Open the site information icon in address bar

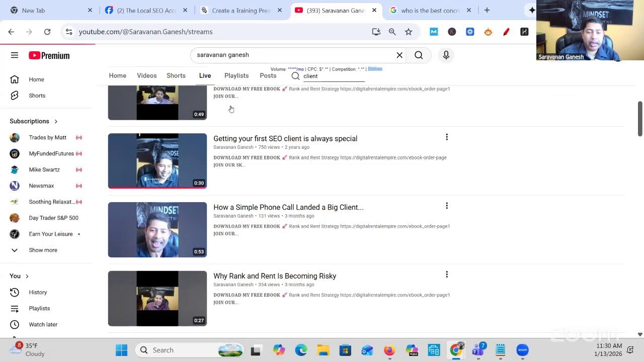[69, 32]
